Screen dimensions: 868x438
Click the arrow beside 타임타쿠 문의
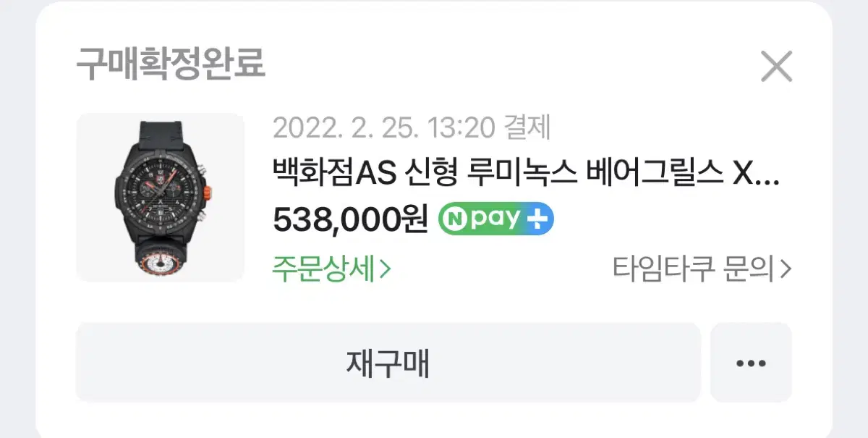(x=786, y=270)
